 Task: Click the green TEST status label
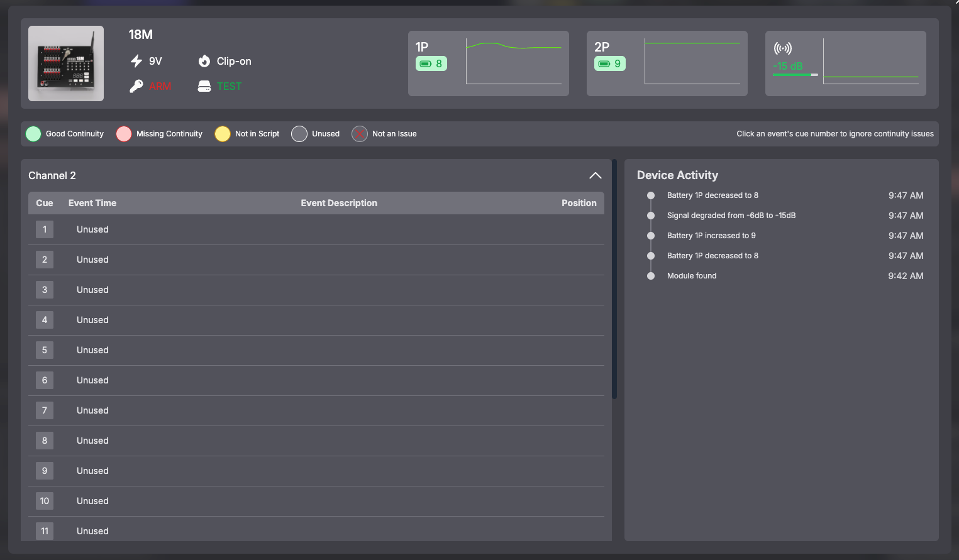[229, 86]
